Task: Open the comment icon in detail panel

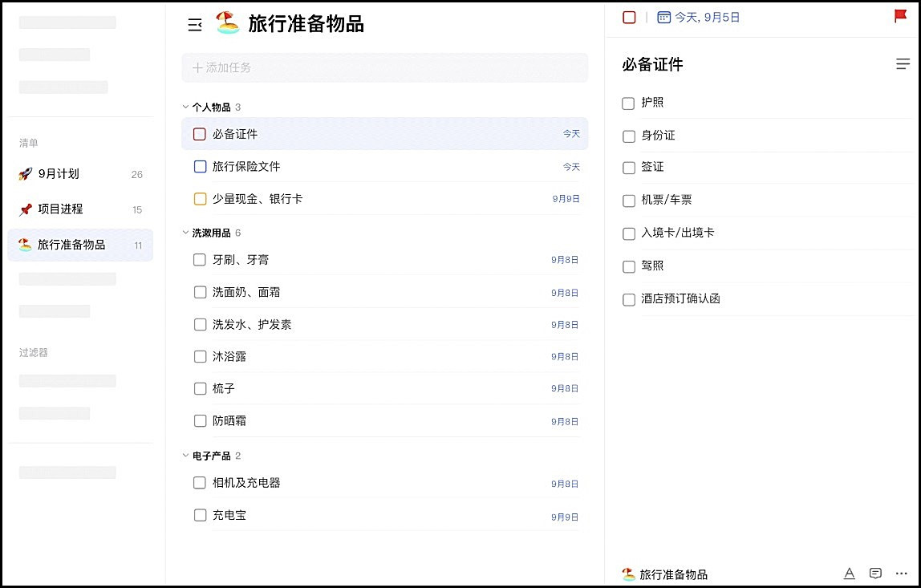Action: click(x=875, y=574)
